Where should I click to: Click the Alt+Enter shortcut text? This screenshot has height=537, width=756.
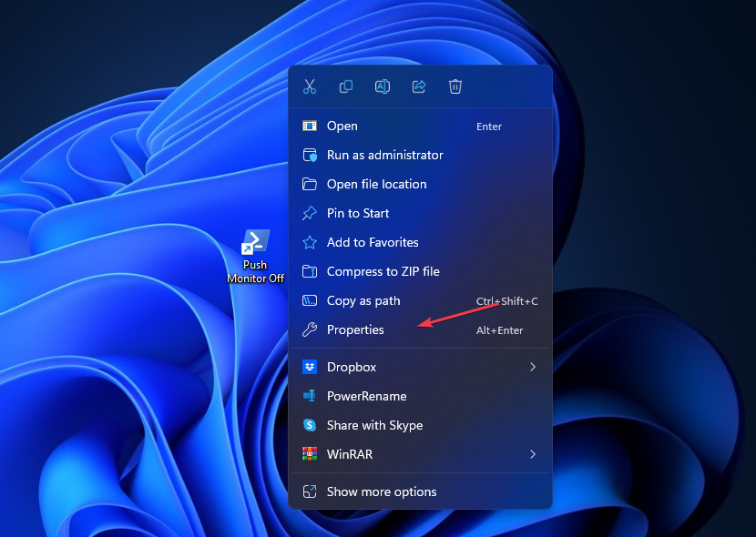(499, 330)
